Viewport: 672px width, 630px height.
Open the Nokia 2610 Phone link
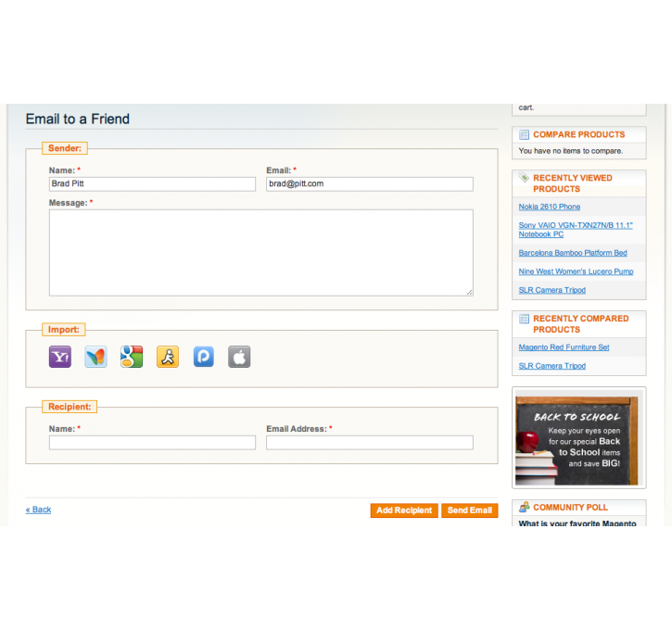[550, 207]
